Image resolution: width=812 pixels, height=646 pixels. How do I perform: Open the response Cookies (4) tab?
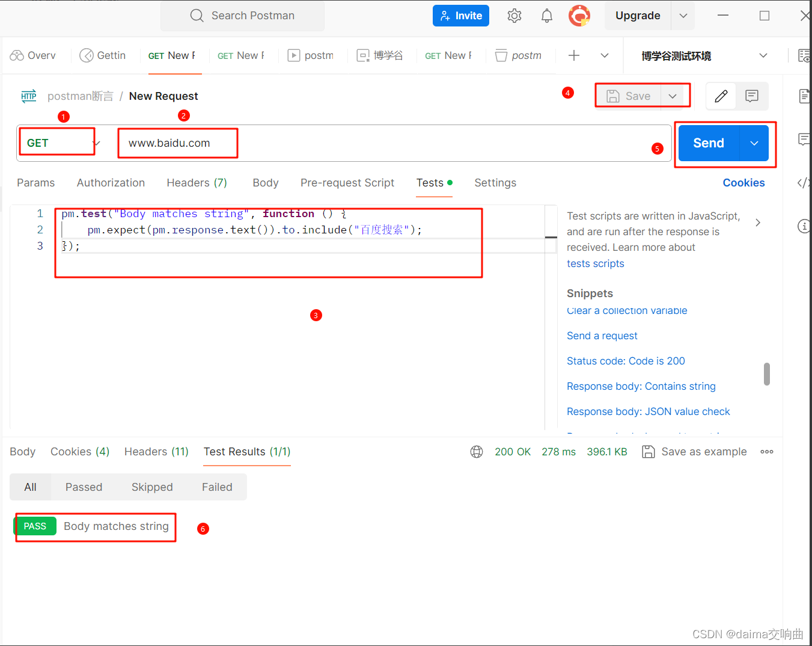tap(80, 452)
